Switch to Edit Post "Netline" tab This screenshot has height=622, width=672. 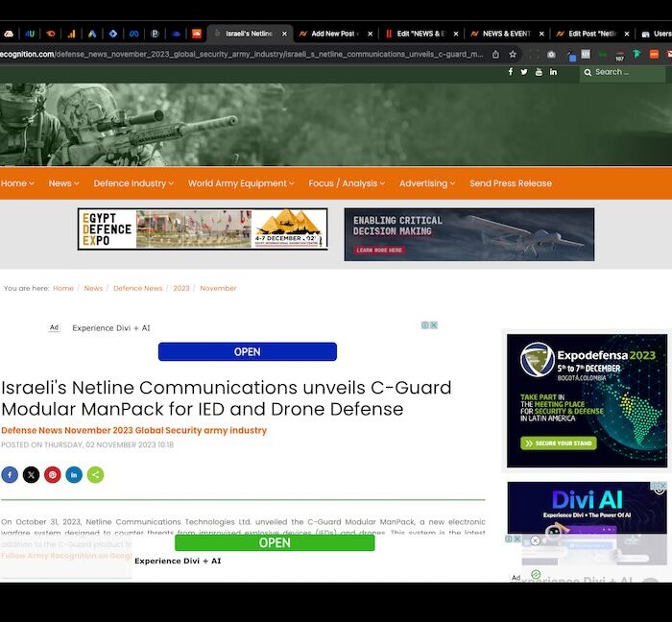coord(593,34)
